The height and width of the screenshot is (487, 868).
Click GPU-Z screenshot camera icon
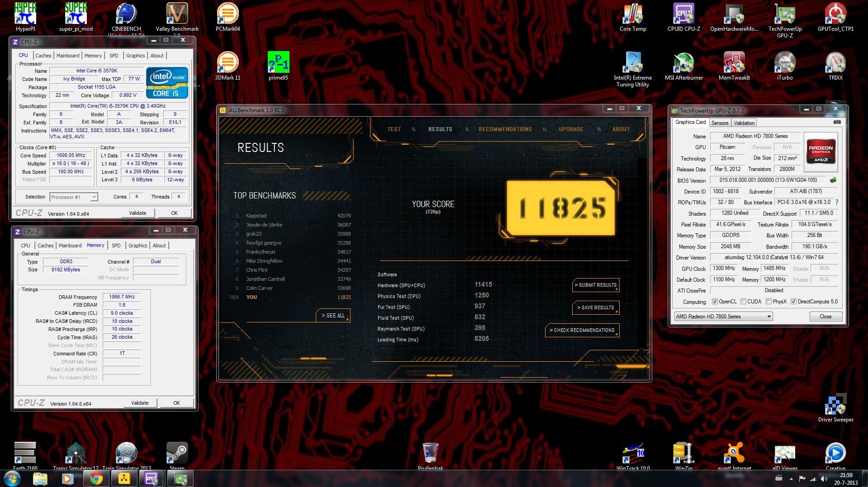tap(837, 122)
